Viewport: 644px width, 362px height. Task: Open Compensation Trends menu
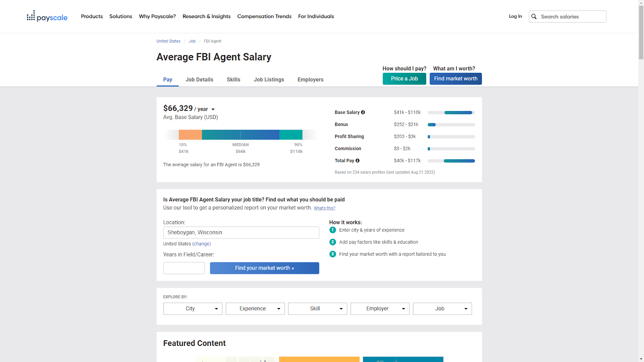(x=264, y=16)
